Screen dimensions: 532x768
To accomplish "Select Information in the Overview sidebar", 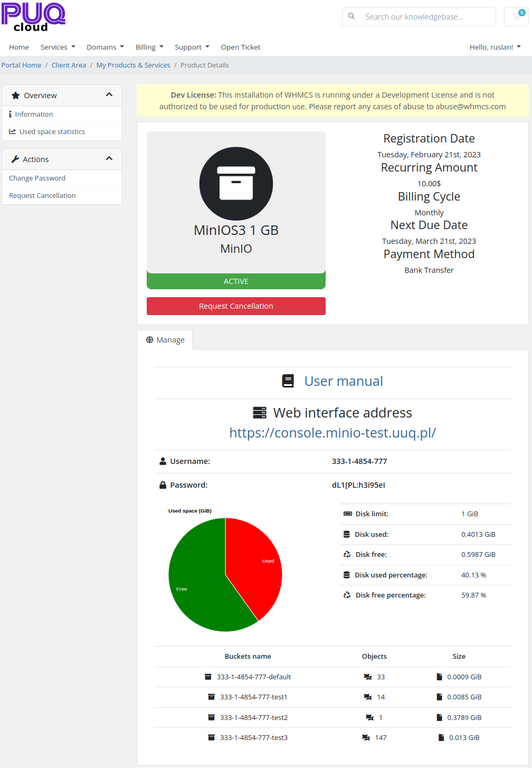I will pyautogui.click(x=62, y=114).
